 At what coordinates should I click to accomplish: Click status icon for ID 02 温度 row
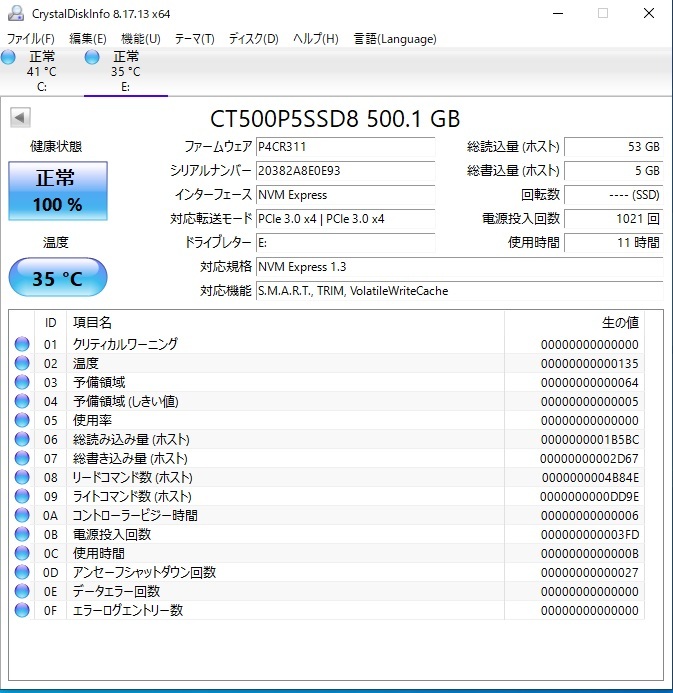coord(22,363)
